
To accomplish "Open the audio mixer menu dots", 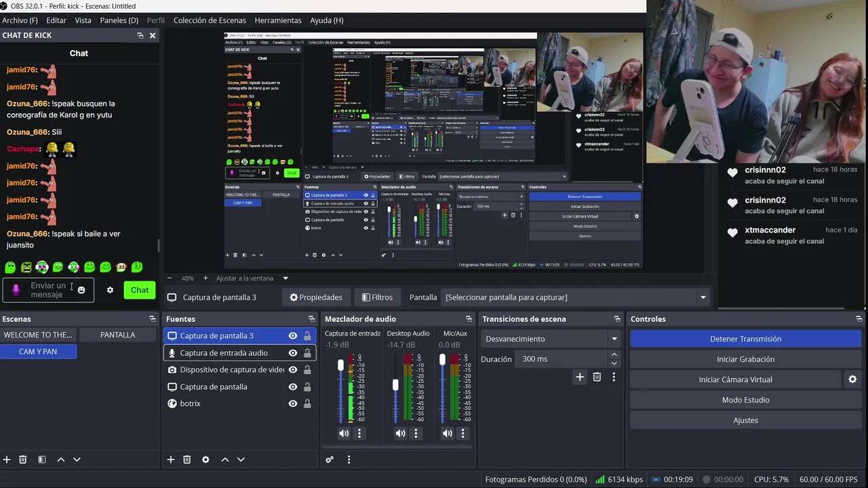I will (x=349, y=460).
